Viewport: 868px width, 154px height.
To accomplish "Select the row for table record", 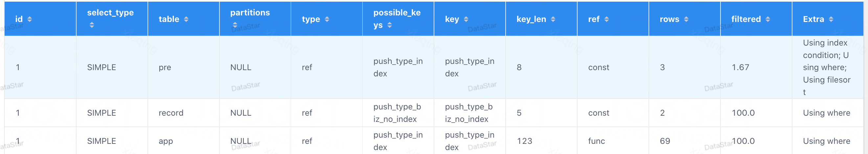I will pyautogui.click(x=171, y=113).
